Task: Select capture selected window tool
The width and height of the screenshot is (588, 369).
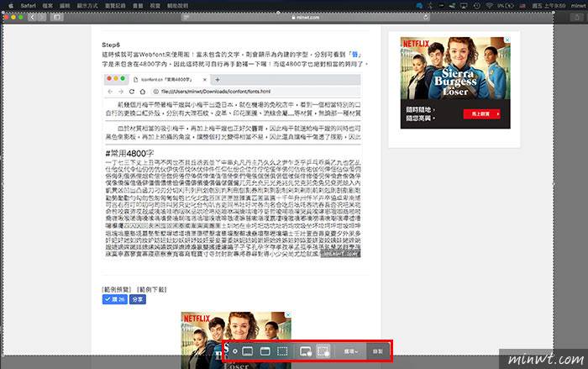Action: coord(266,351)
